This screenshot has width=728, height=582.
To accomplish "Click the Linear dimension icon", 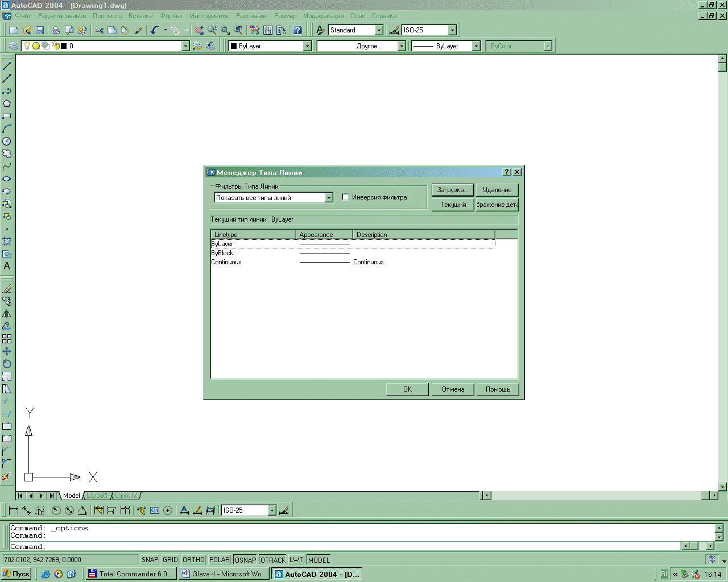I will click(x=14, y=510).
